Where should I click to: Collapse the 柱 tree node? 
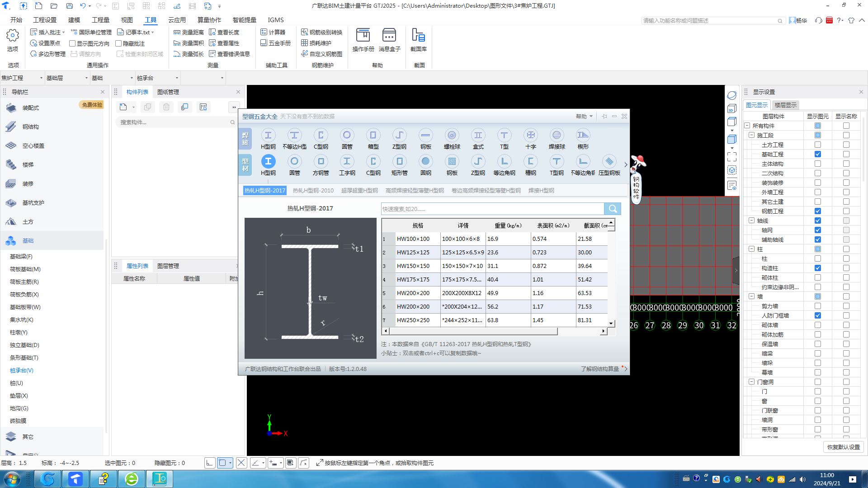click(751, 249)
